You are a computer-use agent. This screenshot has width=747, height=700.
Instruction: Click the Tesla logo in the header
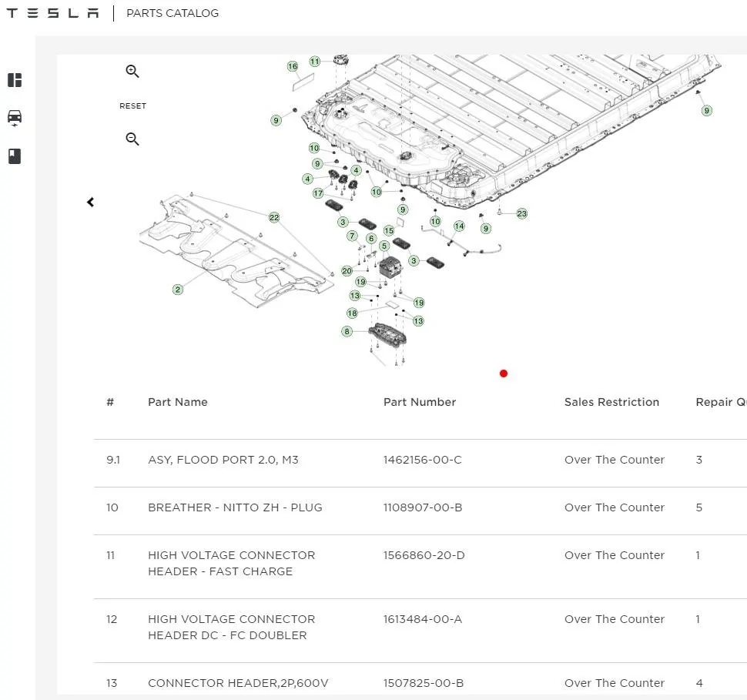point(52,12)
